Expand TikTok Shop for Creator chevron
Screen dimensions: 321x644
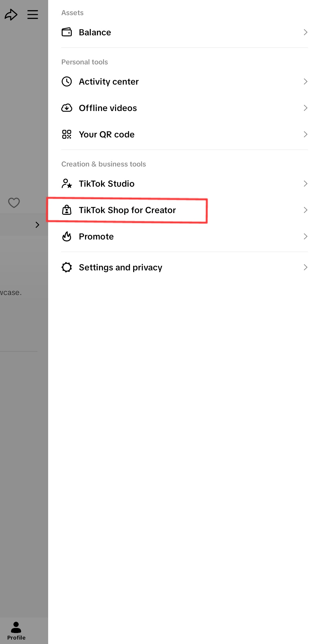[305, 210]
